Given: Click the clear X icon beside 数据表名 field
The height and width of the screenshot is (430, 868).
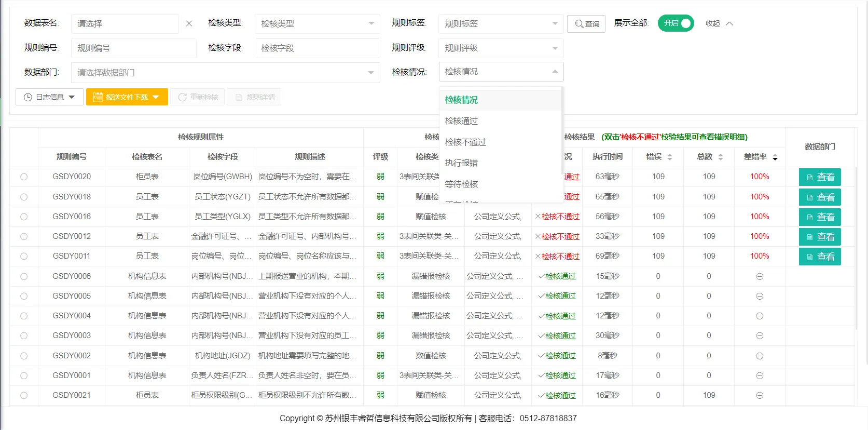Looking at the screenshot, I should tap(189, 23).
